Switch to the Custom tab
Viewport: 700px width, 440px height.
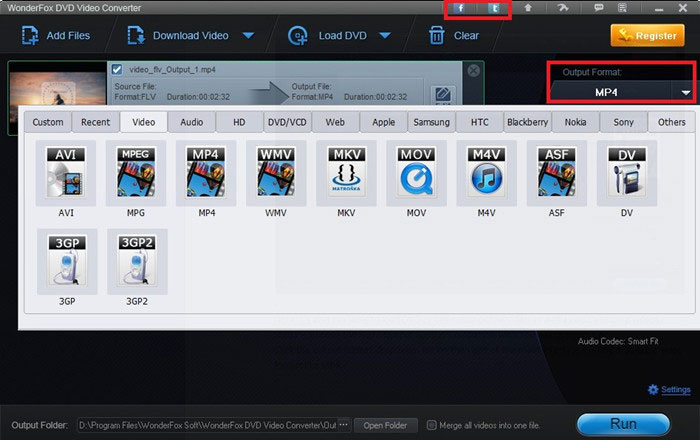click(48, 122)
